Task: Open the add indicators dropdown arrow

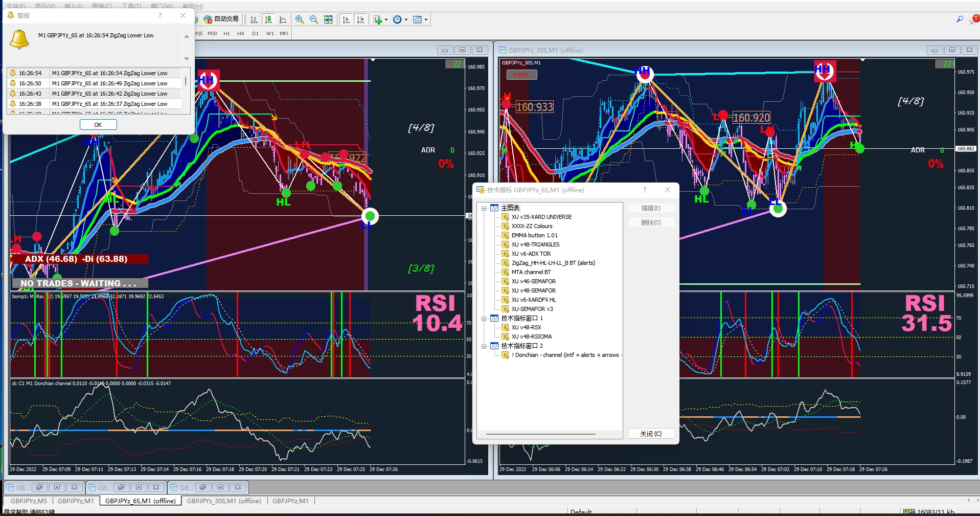Action: click(x=386, y=20)
